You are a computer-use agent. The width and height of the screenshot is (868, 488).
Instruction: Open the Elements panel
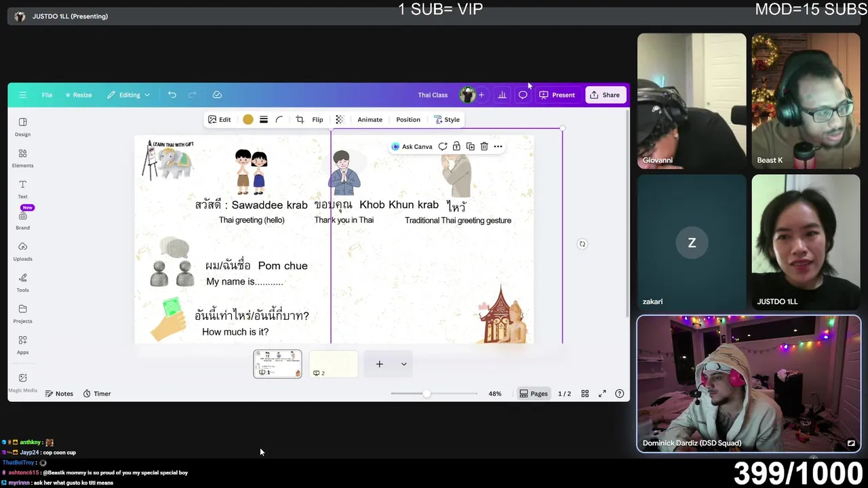tap(22, 158)
